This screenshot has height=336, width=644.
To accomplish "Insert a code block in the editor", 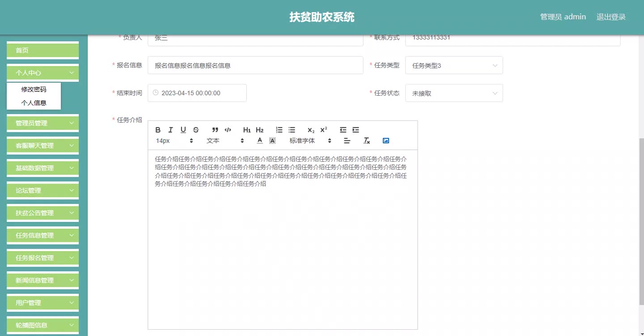I will (x=228, y=130).
